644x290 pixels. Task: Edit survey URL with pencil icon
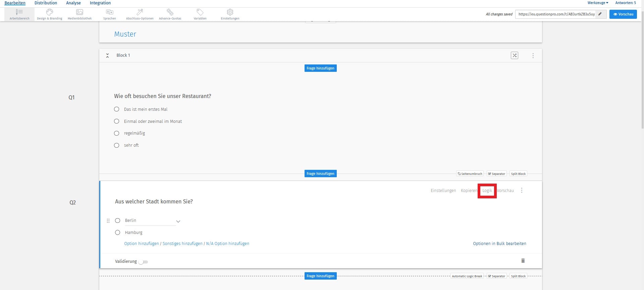[x=600, y=14]
